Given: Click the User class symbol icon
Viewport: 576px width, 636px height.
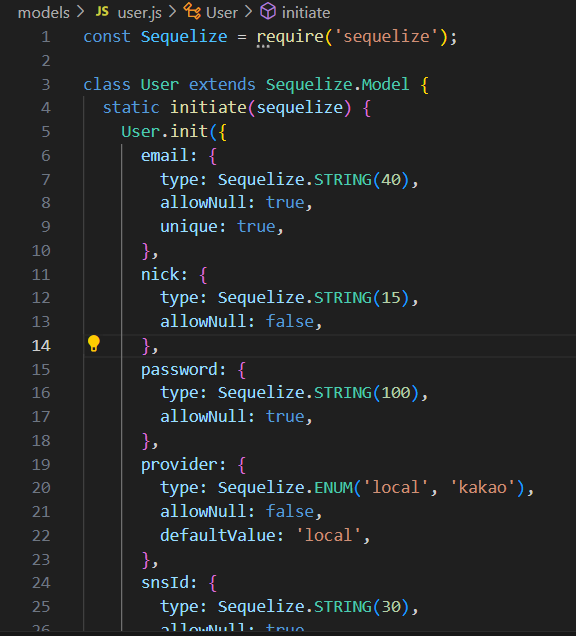Looking at the screenshot, I should pos(192,11).
